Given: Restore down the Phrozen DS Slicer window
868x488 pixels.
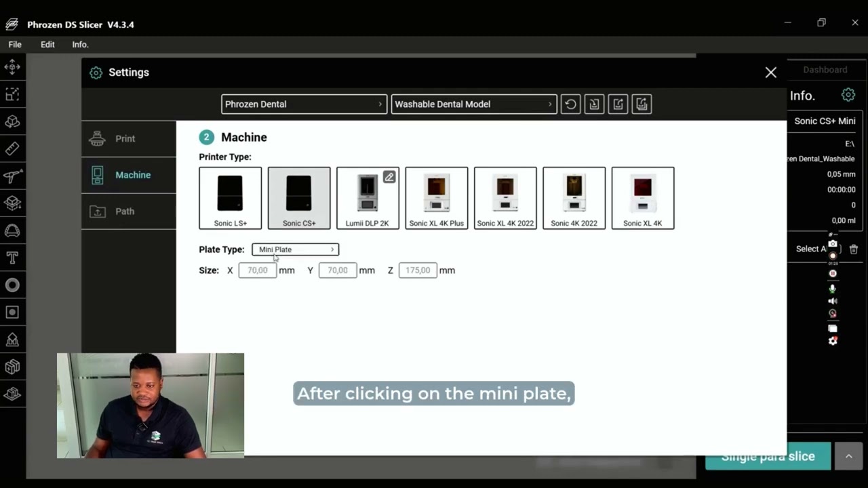Looking at the screenshot, I should [x=821, y=22].
